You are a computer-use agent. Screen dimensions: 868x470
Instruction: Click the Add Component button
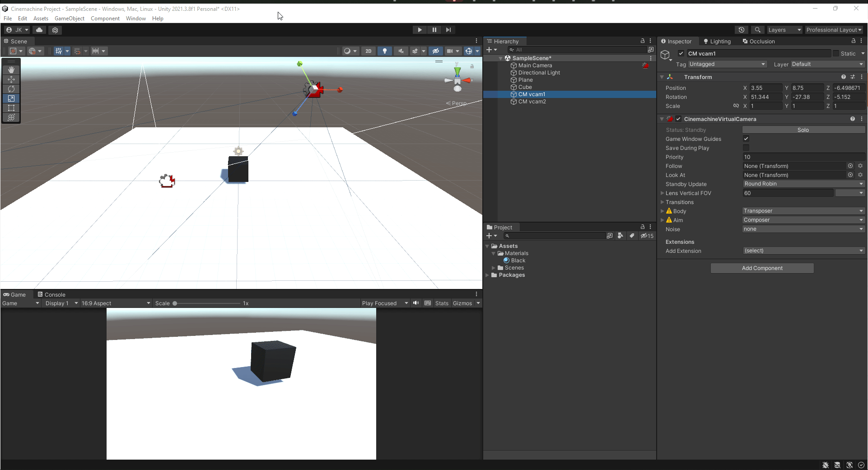[x=762, y=268]
